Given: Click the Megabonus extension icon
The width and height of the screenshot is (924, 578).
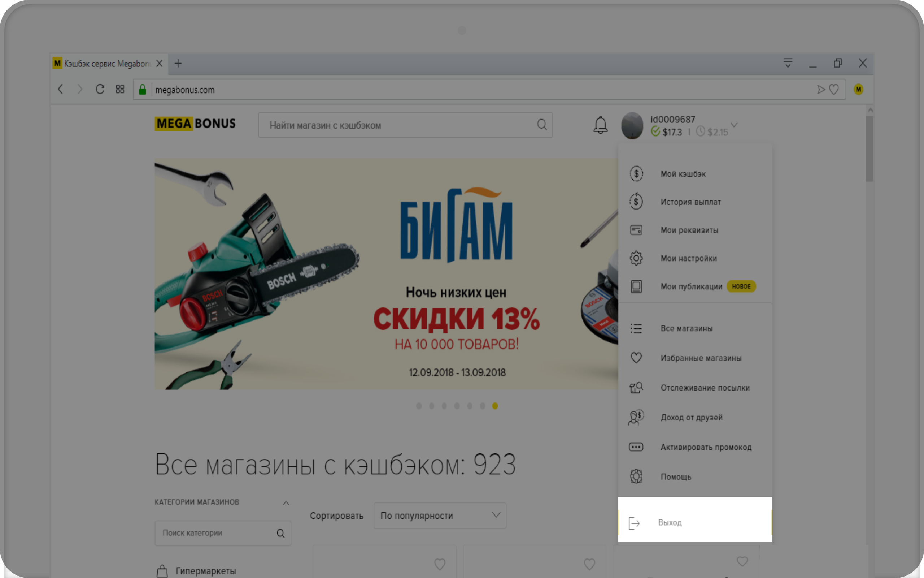Looking at the screenshot, I should tap(859, 90).
